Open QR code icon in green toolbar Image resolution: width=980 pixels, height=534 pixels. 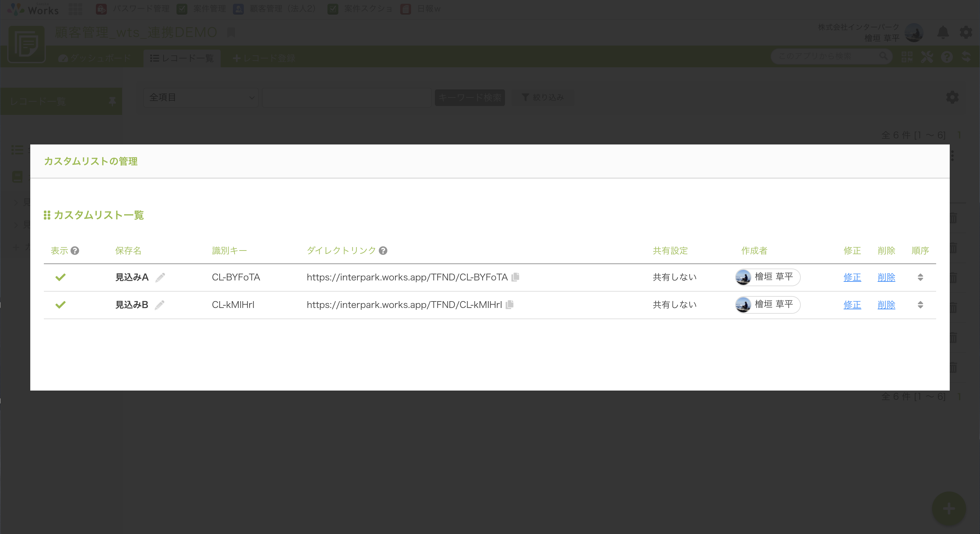coord(907,57)
